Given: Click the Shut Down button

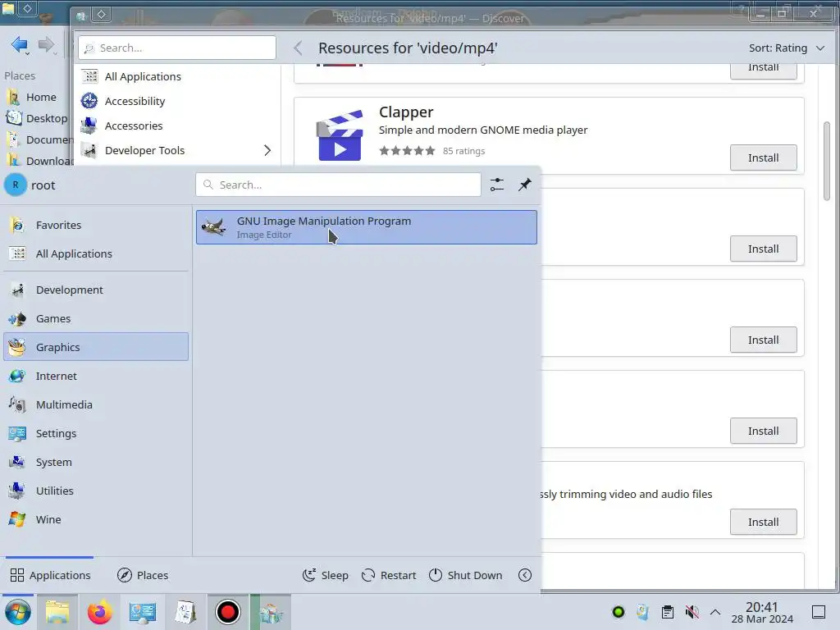Looking at the screenshot, I should (466, 575).
